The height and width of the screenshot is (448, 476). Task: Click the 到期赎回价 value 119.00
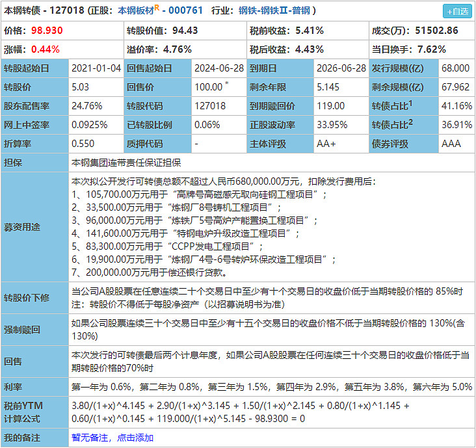330,106
